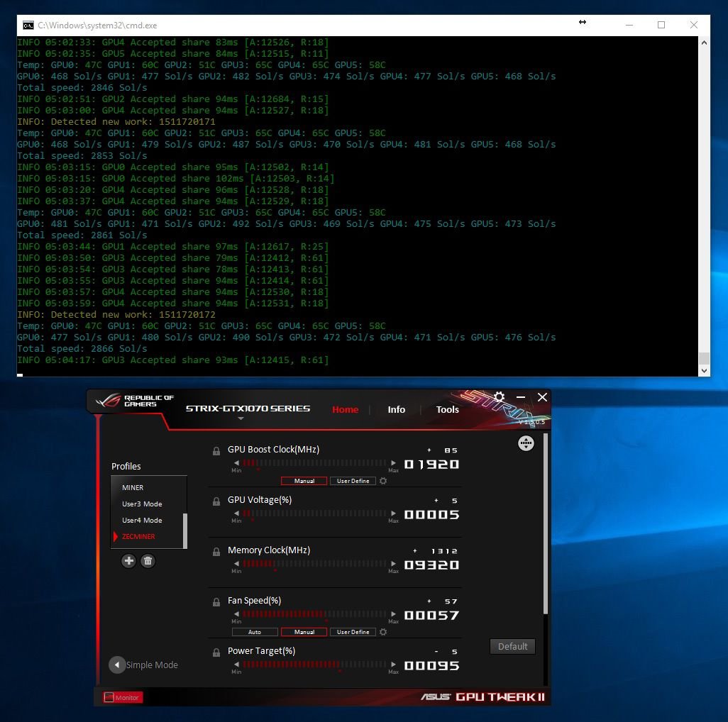This screenshot has height=722, width=728.
Task: Click GPU Boost Clock value 01920
Action: 432,465
